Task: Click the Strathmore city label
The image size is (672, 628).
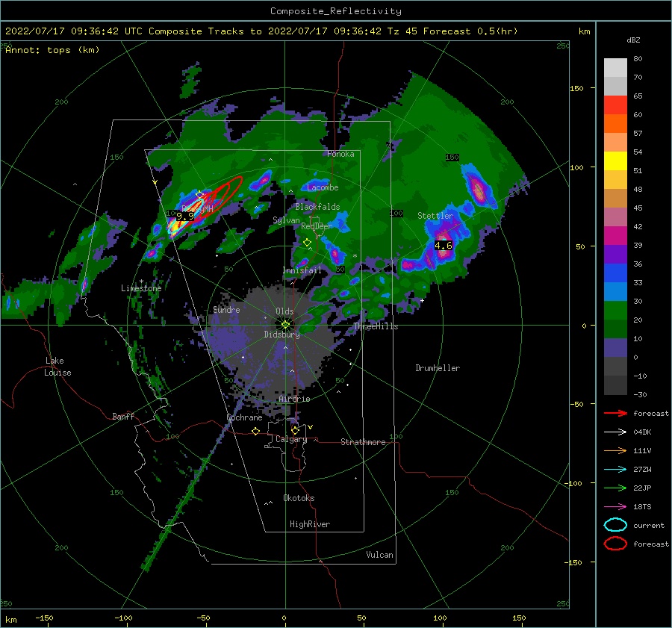Action: [363, 442]
